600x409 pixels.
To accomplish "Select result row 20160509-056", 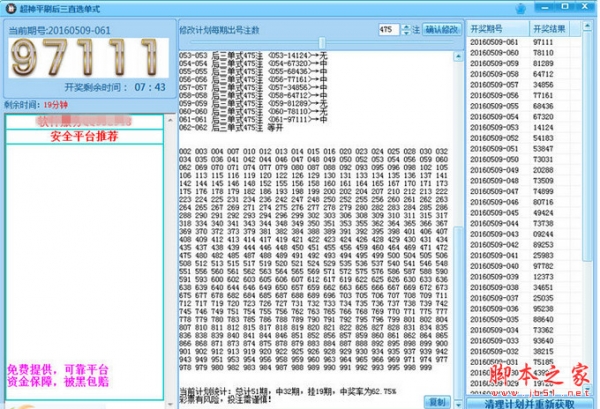I will [524, 96].
